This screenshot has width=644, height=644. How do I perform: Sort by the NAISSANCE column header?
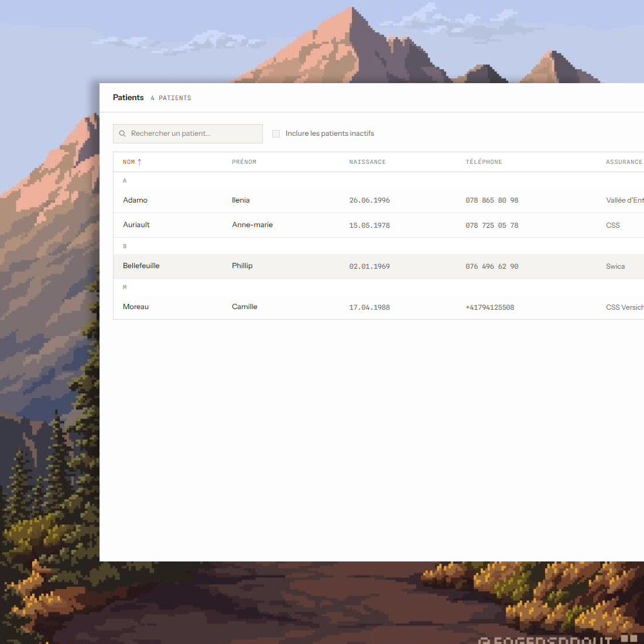point(367,162)
